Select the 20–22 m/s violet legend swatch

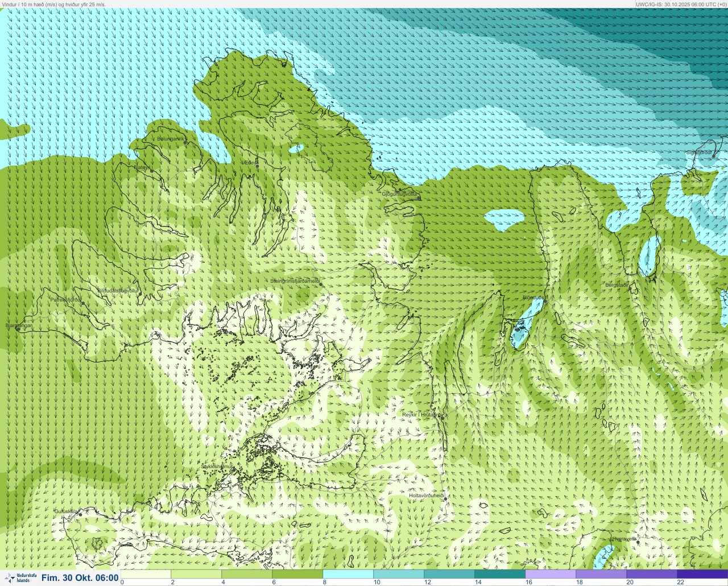(652, 574)
